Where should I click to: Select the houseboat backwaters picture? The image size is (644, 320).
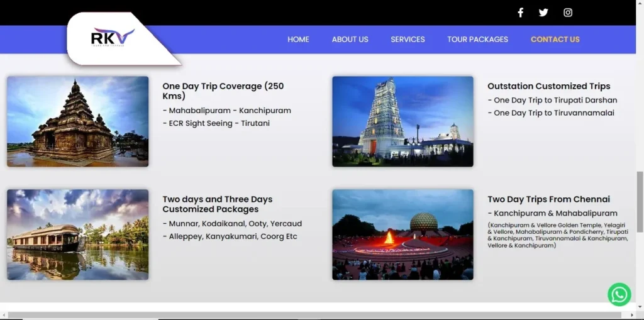[78, 234]
